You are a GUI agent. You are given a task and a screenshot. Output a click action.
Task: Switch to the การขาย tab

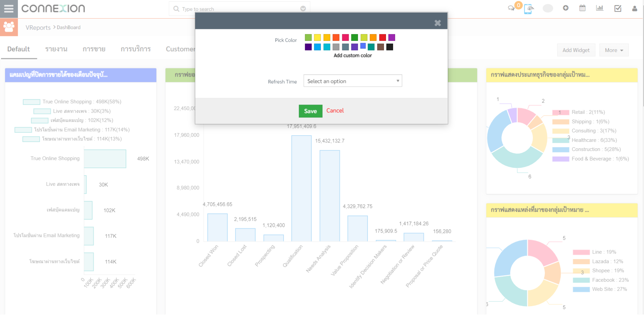[x=94, y=49]
